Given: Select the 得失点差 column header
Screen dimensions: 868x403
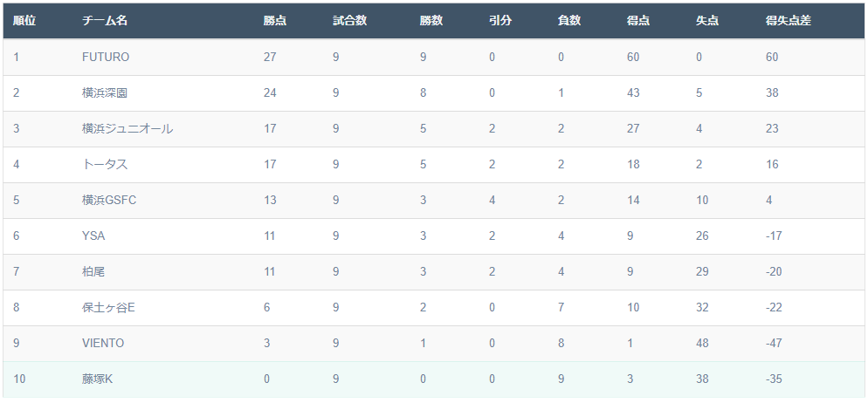Looking at the screenshot, I should (789, 20).
